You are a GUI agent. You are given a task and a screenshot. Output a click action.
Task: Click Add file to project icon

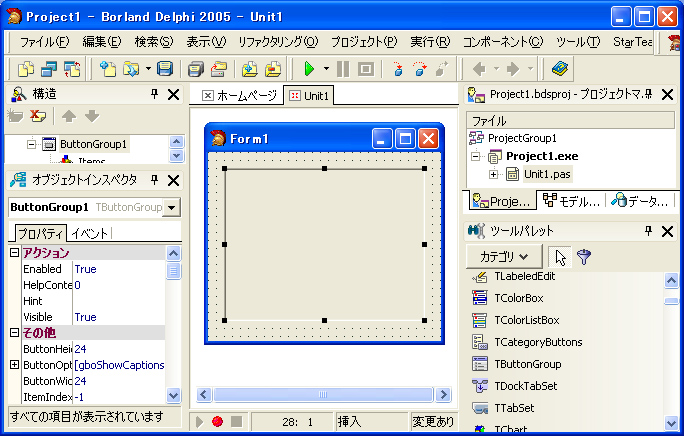click(x=250, y=69)
